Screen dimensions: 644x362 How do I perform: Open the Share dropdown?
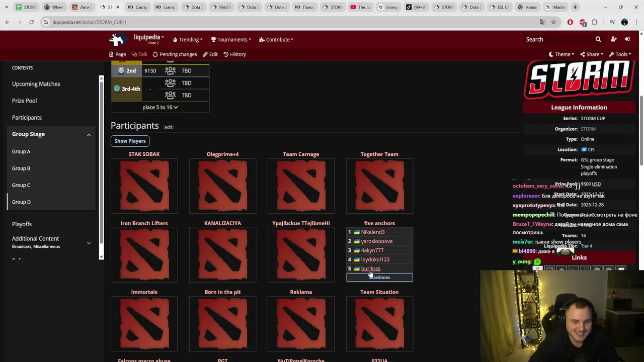point(592,54)
